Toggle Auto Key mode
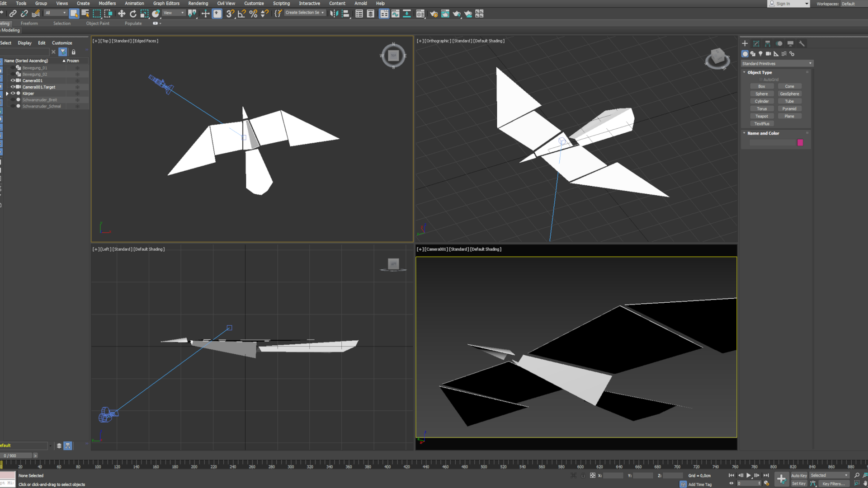The image size is (868, 488). tap(799, 475)
